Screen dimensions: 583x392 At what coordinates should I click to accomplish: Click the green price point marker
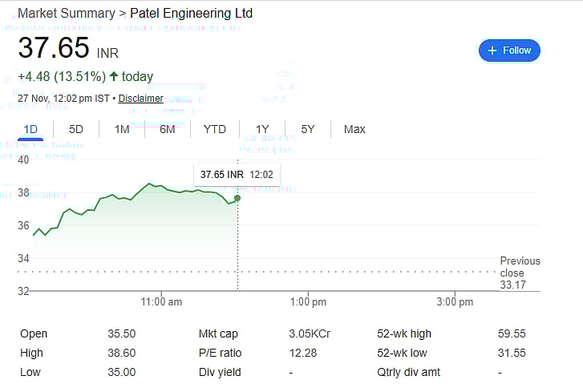(237, 198)
